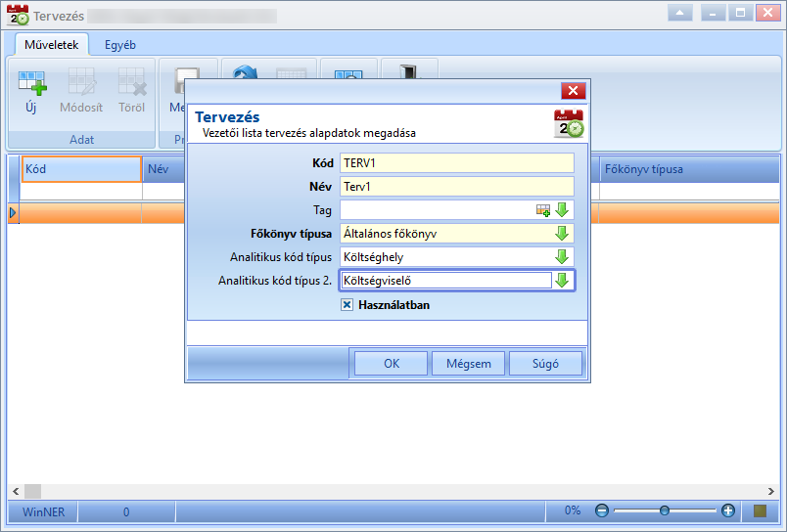This screenshot has width=787, height=532.
Task: Click the Új new record icon
Action: click(32, 83)
